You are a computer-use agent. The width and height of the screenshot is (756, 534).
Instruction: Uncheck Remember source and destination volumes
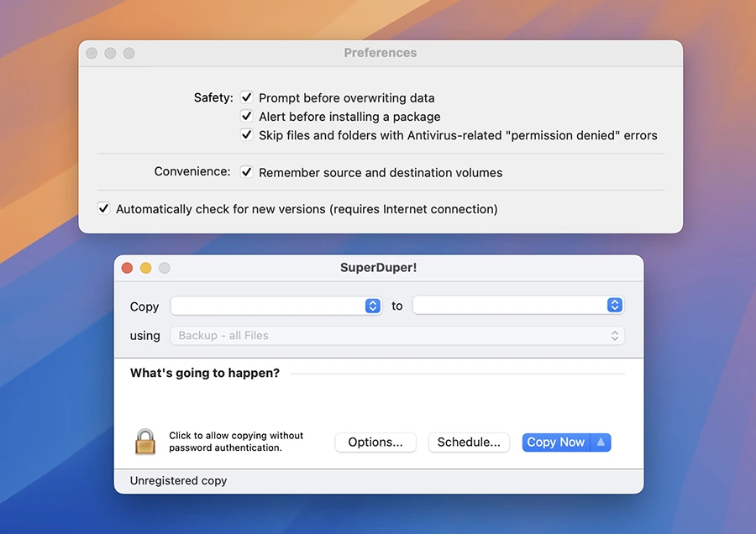point(247,172)
